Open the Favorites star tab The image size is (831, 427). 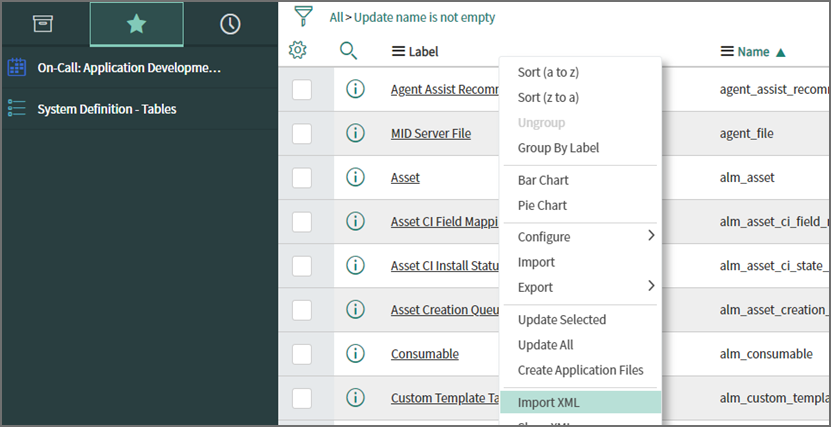[x=136, y=24]
